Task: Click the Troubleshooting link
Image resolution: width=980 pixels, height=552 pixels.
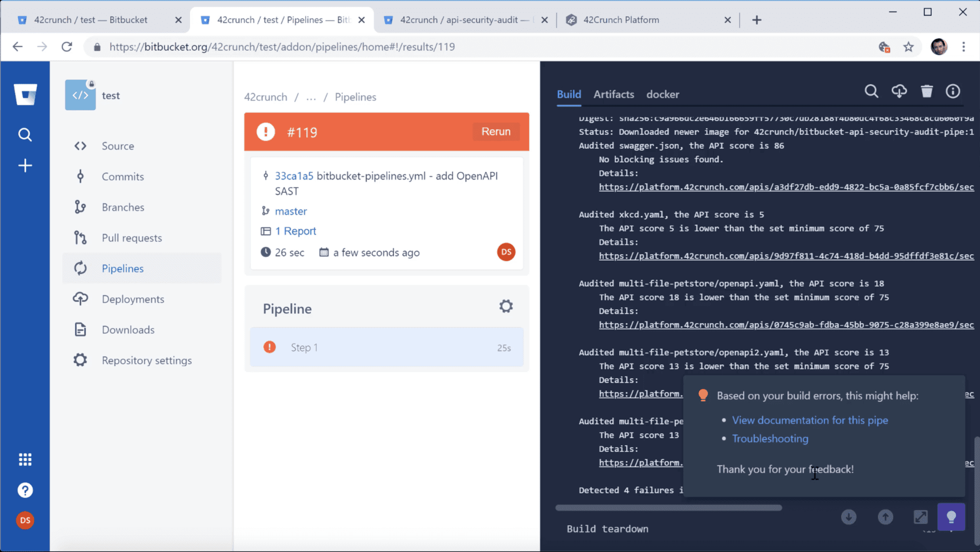Action: [x=770, y=439]
